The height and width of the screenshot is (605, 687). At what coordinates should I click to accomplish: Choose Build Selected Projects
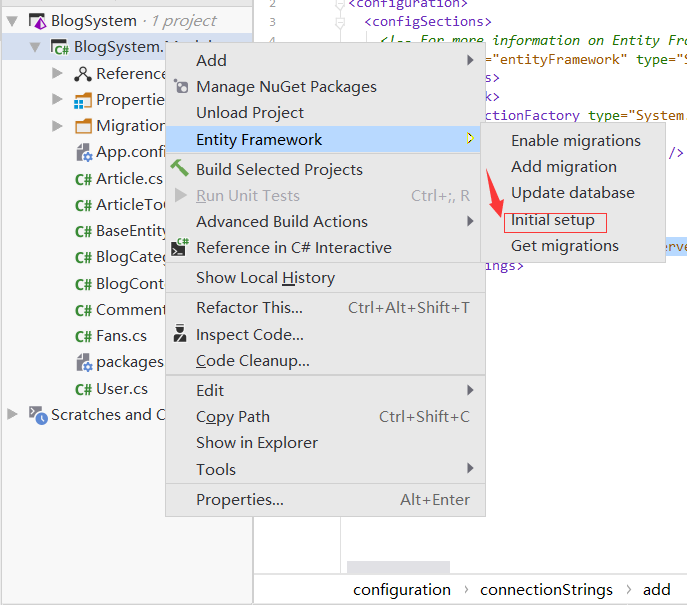point(325,170)
